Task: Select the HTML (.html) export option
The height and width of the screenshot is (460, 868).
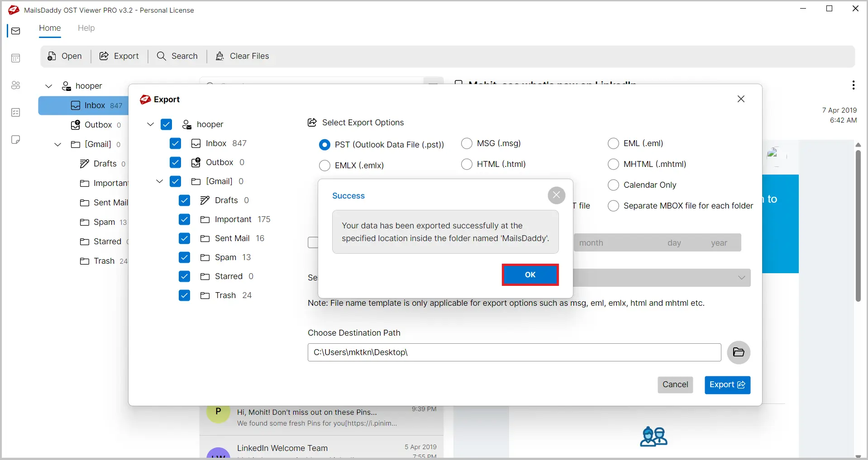Action: point(467,164)
